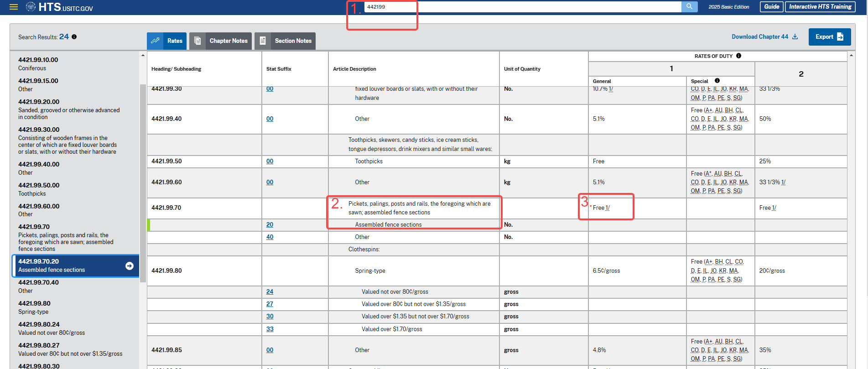Click the info icon next to Rates of Duty
Image resolution: width=868 pixels, height=369 pixels.
coord(738,56)
